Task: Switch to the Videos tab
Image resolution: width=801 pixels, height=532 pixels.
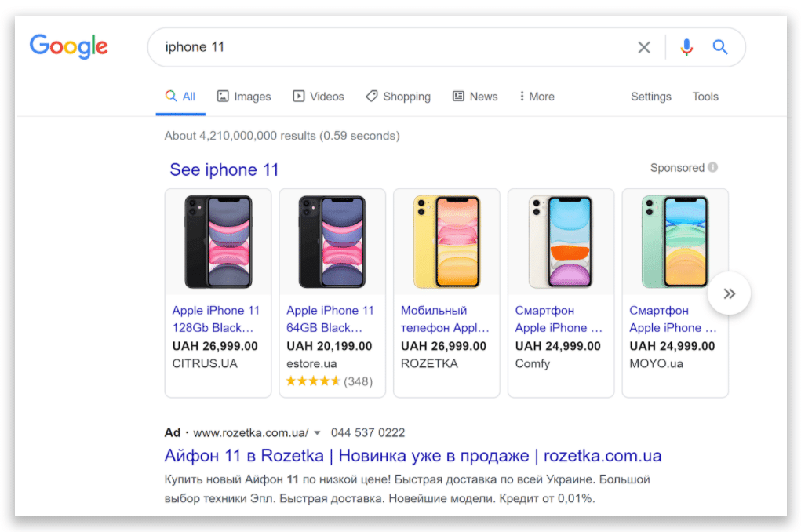Action: pos(319,97)
